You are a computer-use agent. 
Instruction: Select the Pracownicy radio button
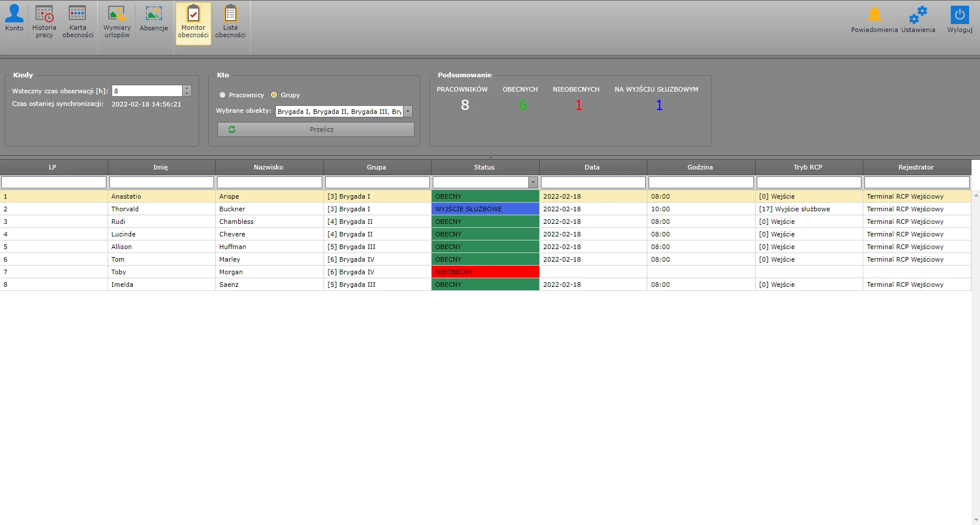click(x=223, y=95)
